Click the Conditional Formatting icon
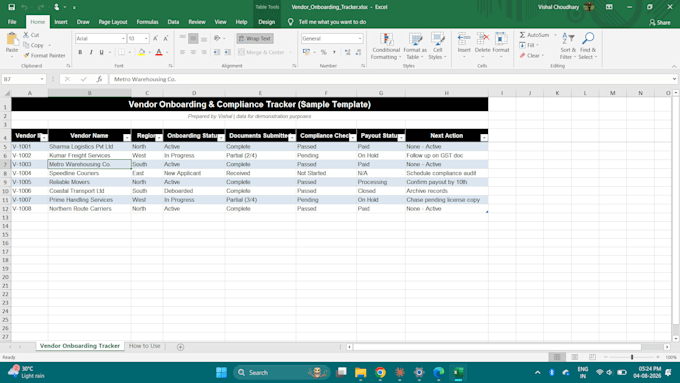Image resolution: width=680 pixels, height=383 pixels. (x=386, y=39)
